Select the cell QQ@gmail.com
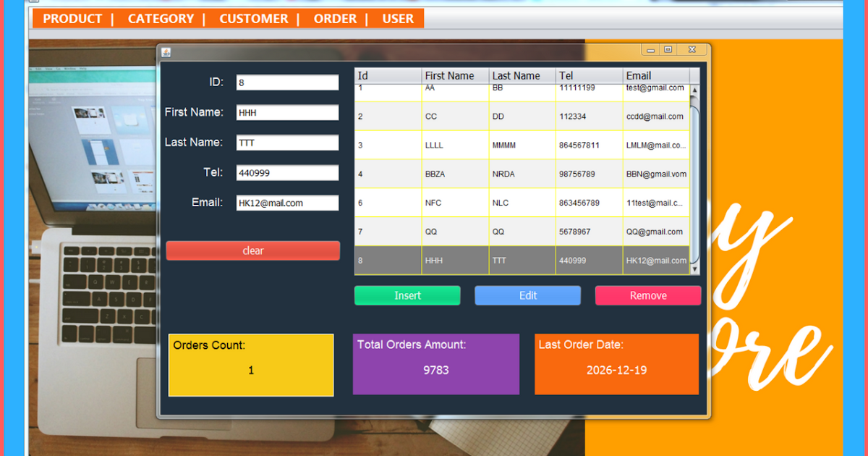The width and height of the screenshot is (868, 456). [656, 232]
